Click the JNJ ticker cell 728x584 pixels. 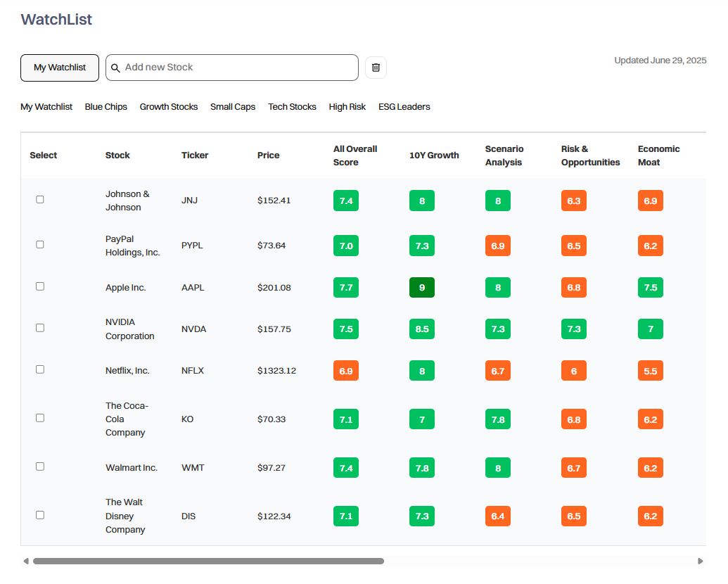(x=189, y=201)
